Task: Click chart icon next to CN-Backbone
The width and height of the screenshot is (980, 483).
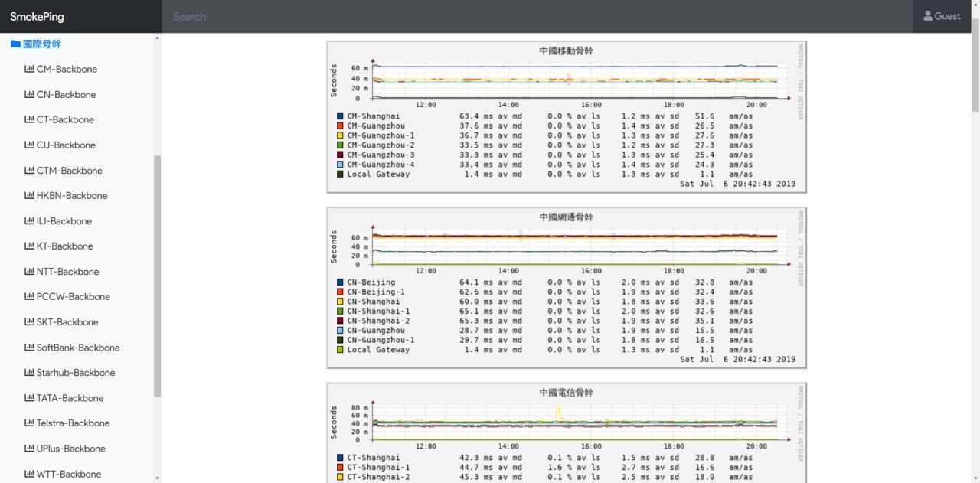Action: click(x=29, y=95)
